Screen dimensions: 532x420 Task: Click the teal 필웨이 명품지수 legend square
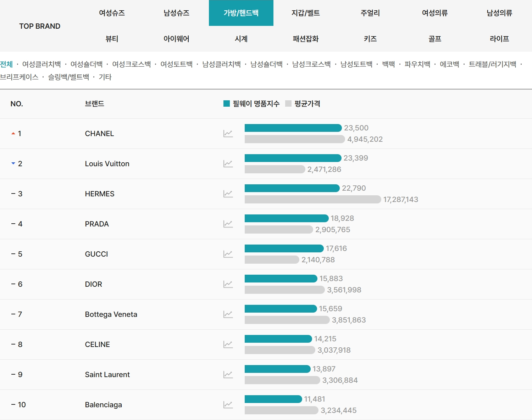click(x=227, y=103)
